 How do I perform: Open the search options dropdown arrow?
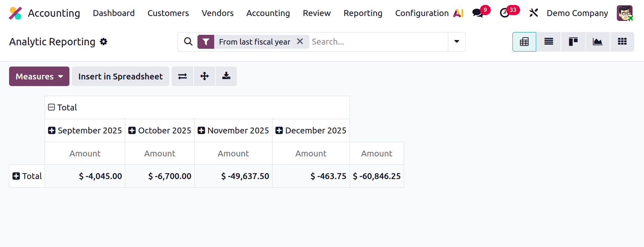pos(457,42)
